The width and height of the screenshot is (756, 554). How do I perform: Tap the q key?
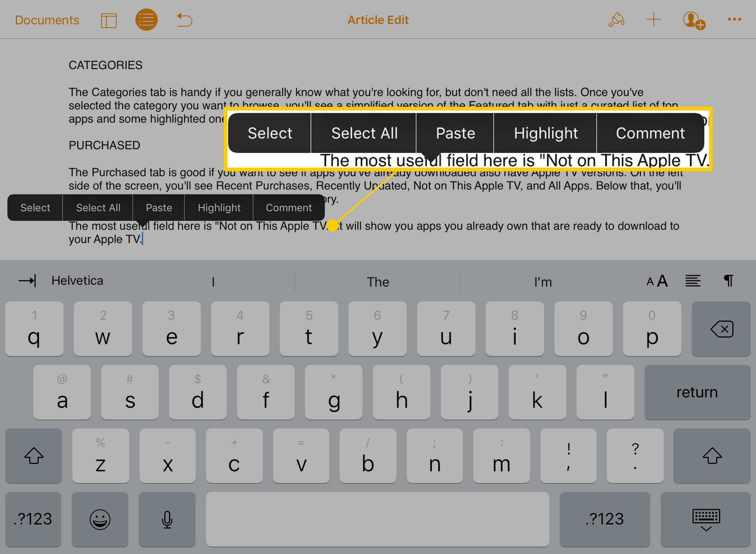click(34, 329)
